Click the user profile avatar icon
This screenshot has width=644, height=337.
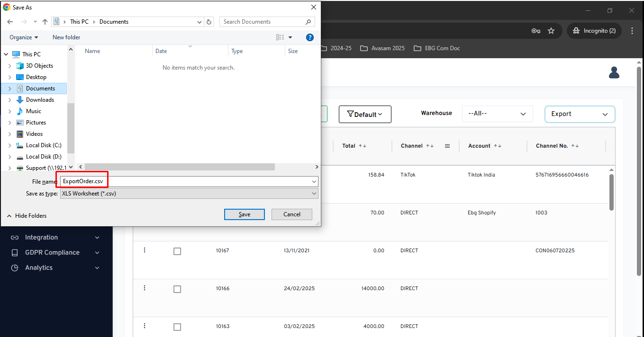tap(614, 72)
